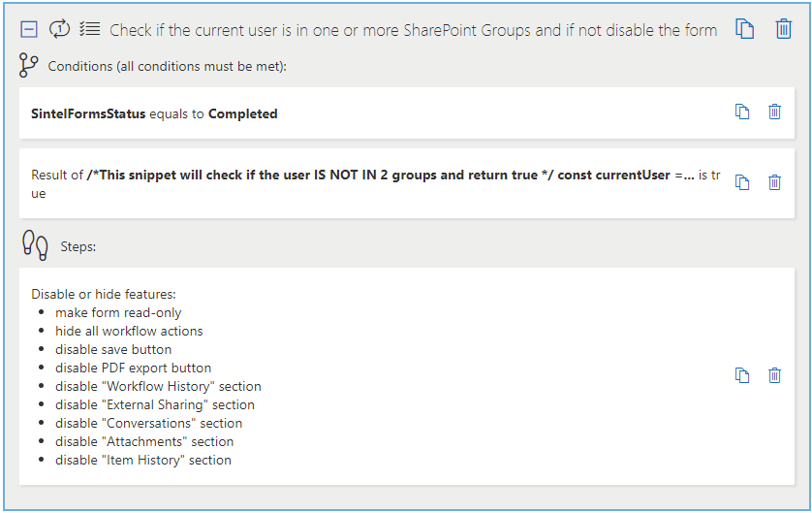
Task: Copy the entire rule using header copy icon
Action: [744, 29]
